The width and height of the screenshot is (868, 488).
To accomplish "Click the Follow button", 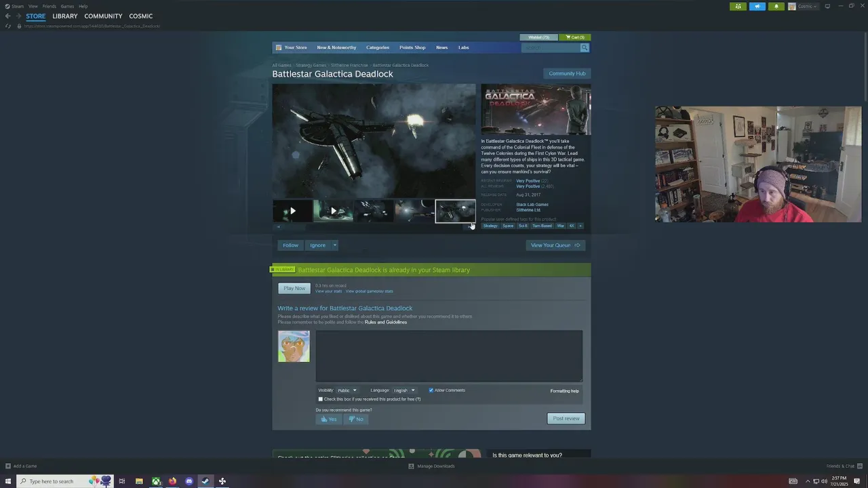I will click(290, 245).
